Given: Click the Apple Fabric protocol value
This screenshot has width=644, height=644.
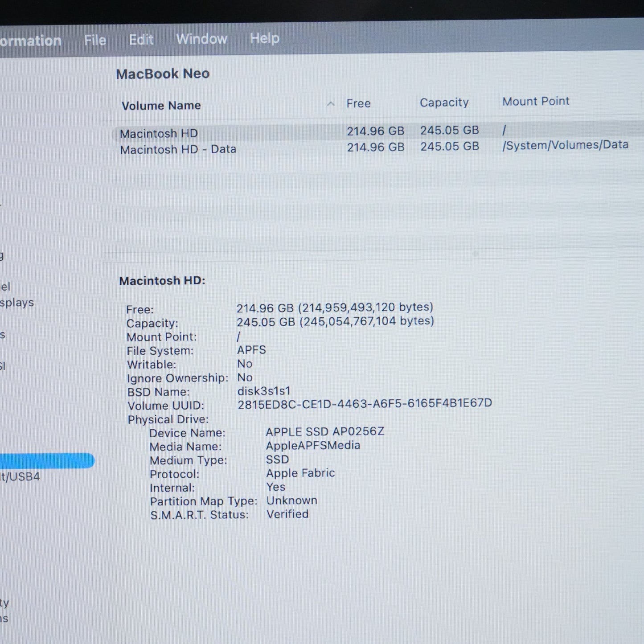Looking at the screenshot, I should click(x=301, y=473).
